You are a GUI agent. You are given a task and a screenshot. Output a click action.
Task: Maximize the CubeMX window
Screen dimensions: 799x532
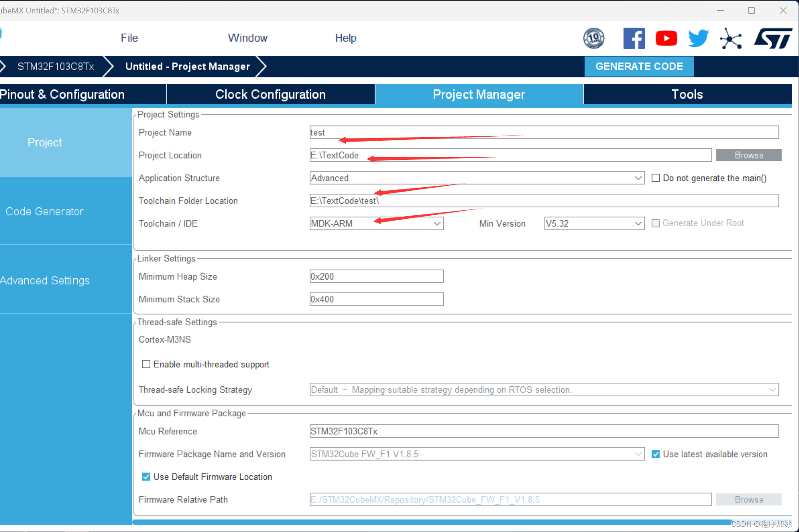point(751,11)
